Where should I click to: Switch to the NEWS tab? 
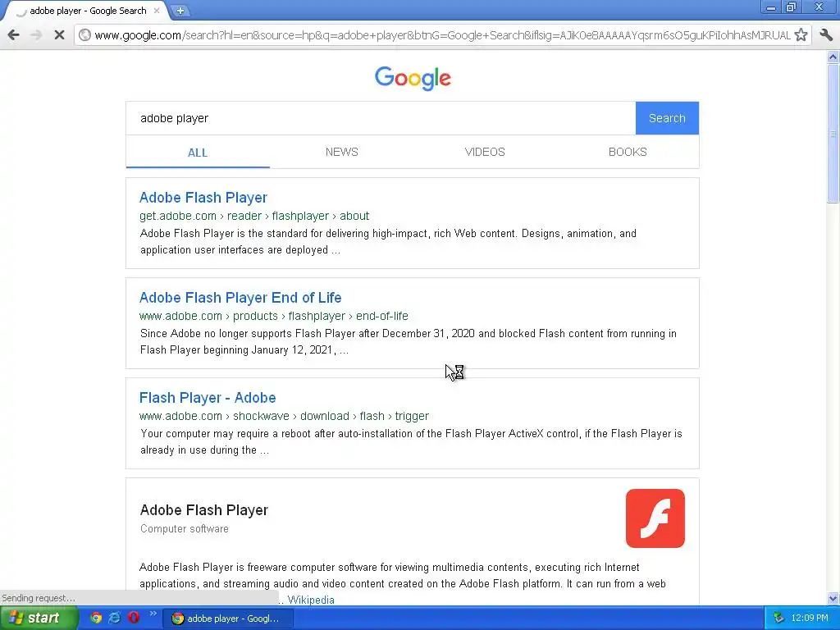(x=342, y=152)
